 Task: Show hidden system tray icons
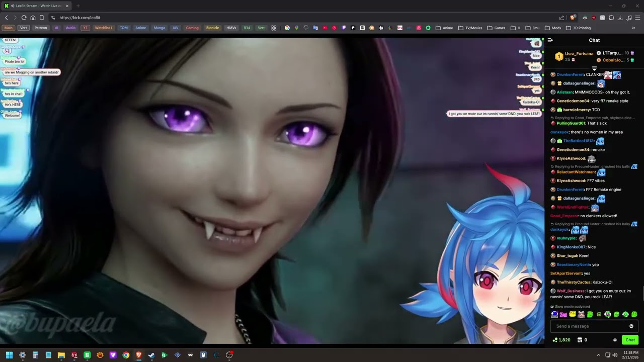click(x=599, y=355)
